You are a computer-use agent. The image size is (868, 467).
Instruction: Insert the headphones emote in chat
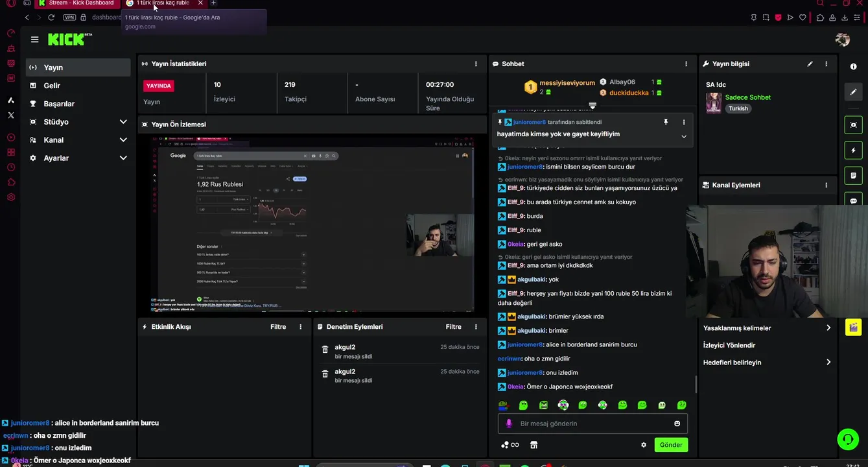[x=563, y=405]
